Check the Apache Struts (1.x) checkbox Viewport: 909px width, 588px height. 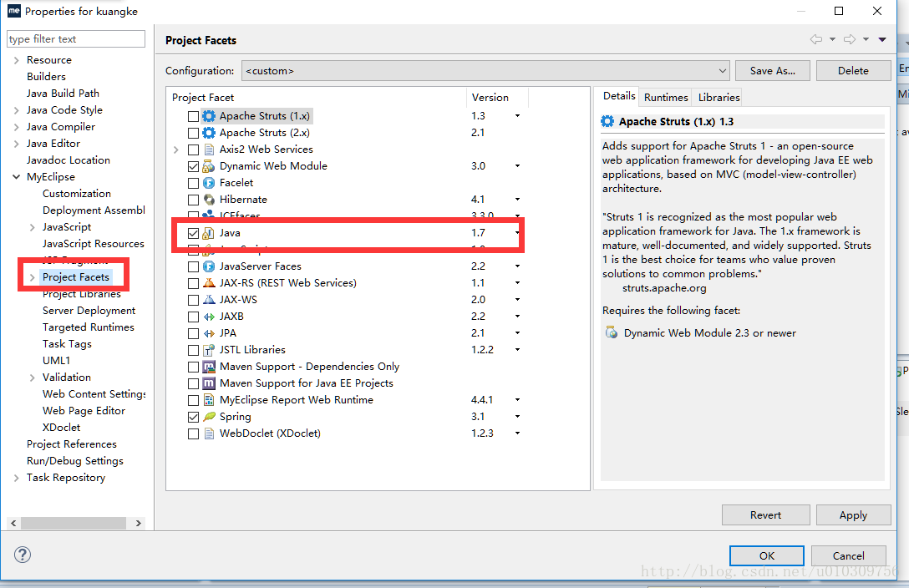(194, 116)
